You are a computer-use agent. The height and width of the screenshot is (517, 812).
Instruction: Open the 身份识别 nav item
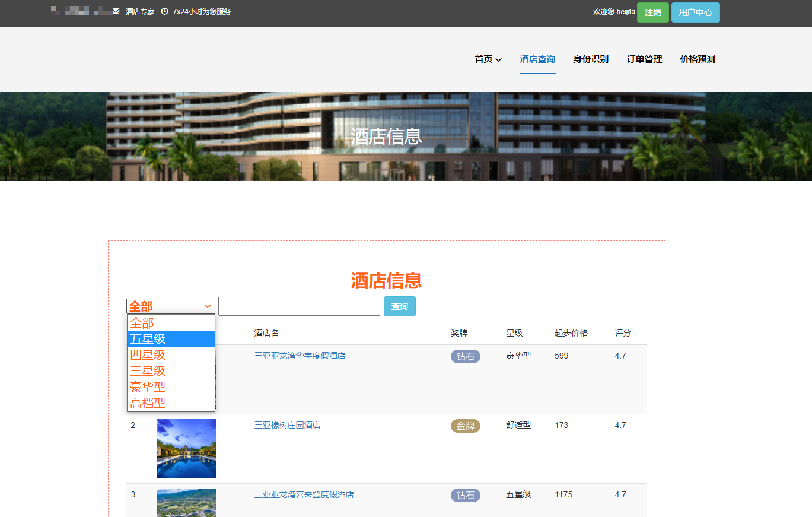(x=591, y=59)
